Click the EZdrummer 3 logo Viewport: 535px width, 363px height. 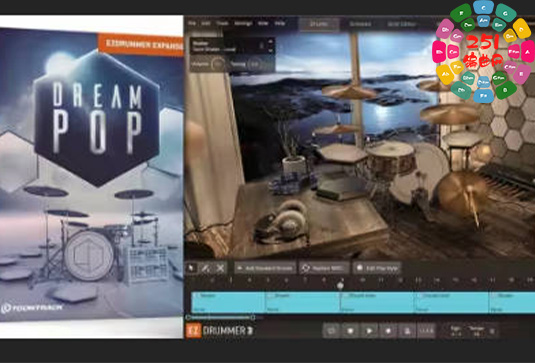[x=219, y=331]
